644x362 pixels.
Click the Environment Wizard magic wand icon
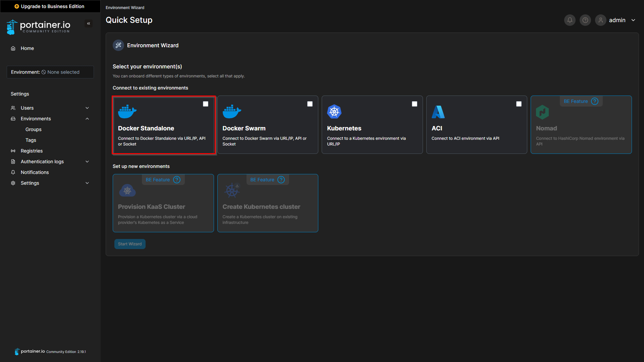118,45
